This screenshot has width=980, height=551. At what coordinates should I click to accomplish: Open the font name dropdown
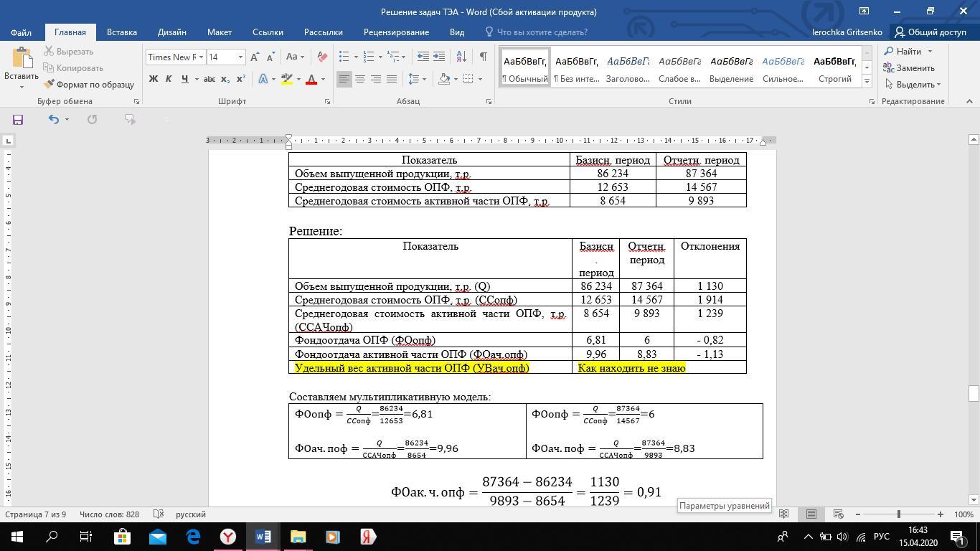tap(201, 57)
